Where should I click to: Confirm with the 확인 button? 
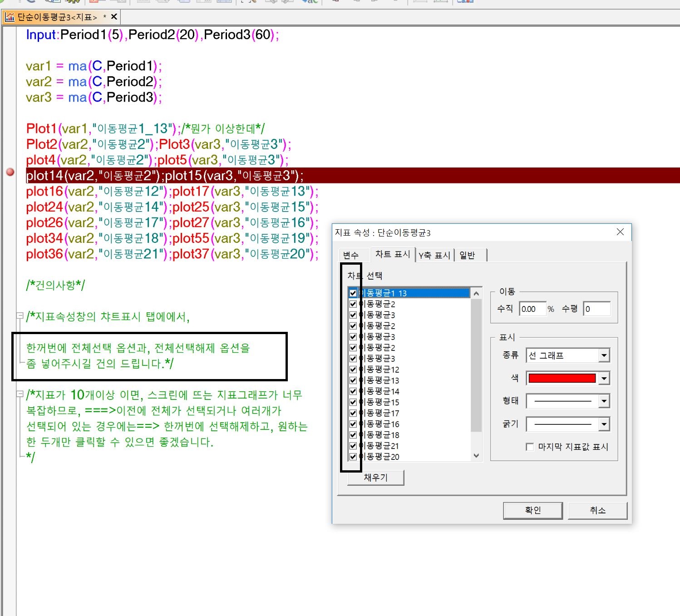[x=532, y=510]
